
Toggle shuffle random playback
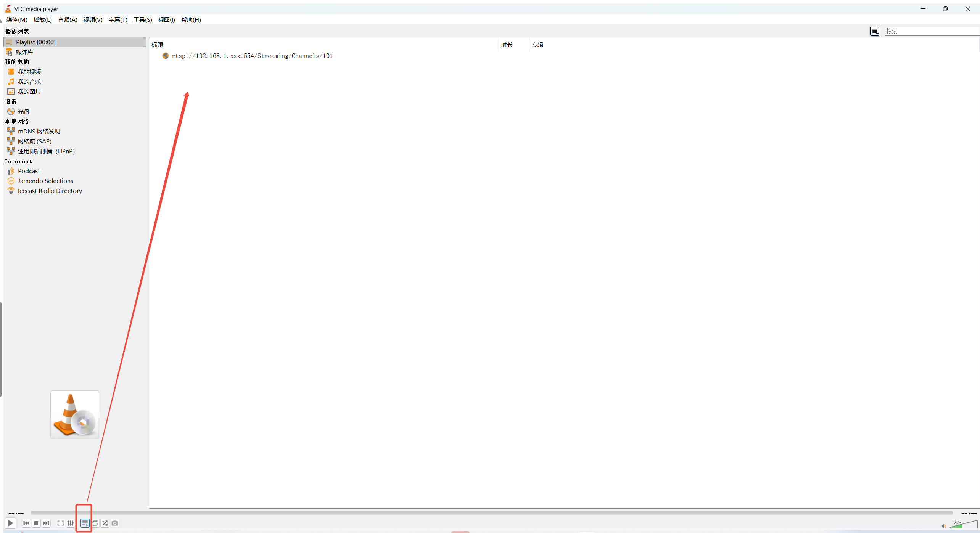105,523
